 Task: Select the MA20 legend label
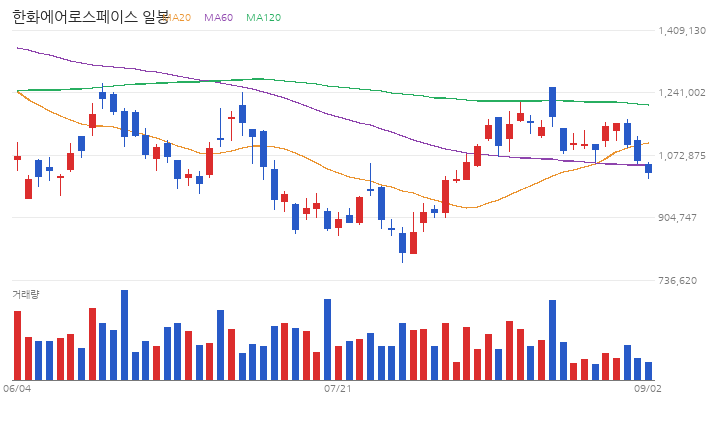(x=177, y=17)
